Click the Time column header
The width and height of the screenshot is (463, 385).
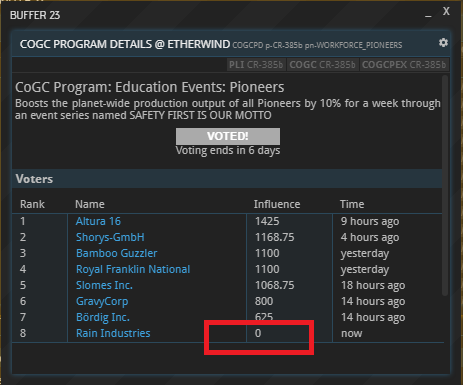352,204
